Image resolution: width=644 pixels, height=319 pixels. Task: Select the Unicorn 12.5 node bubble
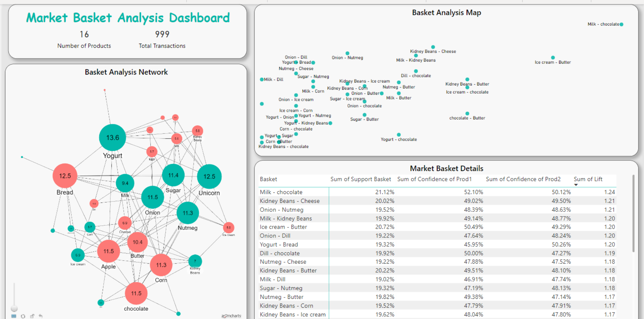(x=209, y=177)
